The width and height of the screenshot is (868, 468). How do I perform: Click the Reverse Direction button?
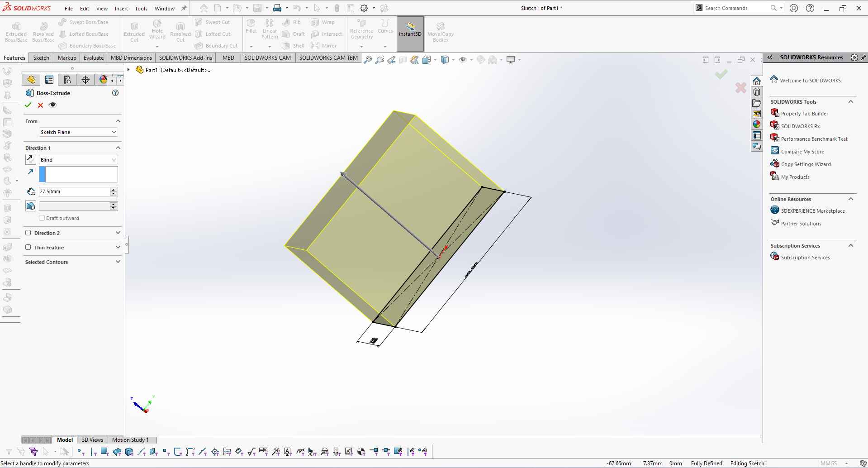(x=30, y=159)
